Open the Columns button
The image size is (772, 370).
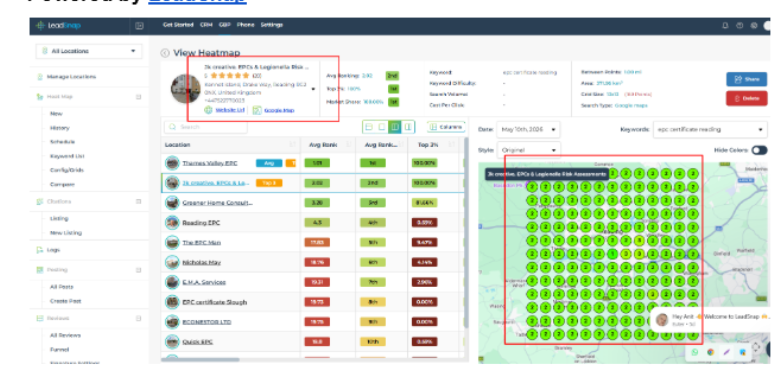(446, 127)
